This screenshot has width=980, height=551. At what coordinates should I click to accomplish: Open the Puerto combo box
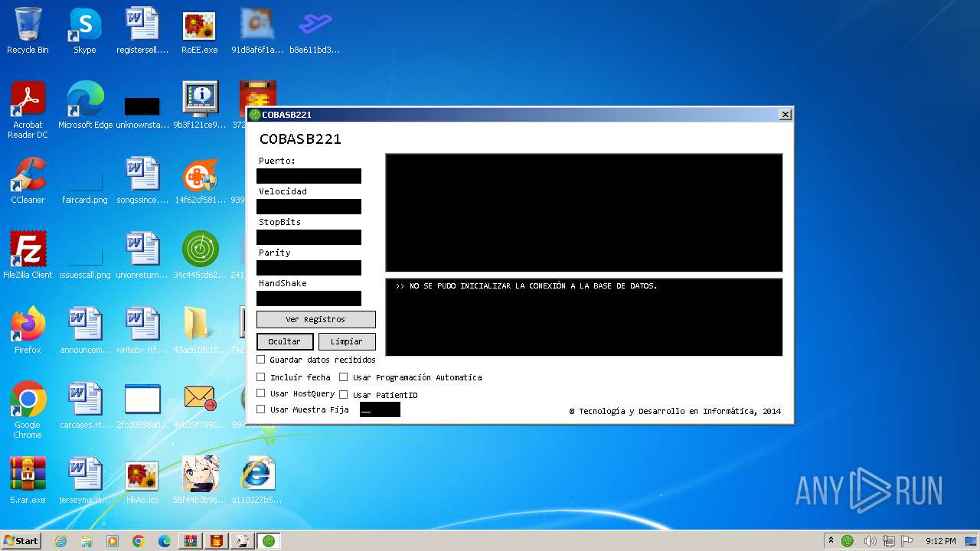point(309,176)
